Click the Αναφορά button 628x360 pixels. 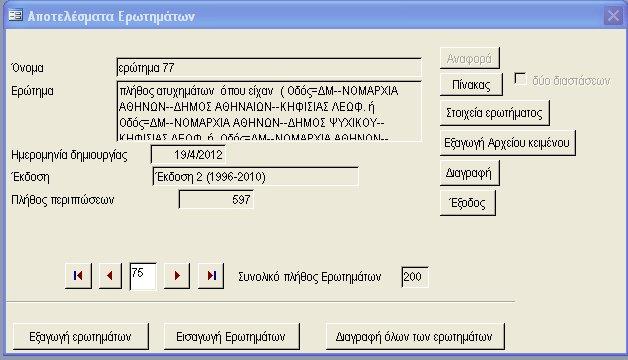click(469, 58)
